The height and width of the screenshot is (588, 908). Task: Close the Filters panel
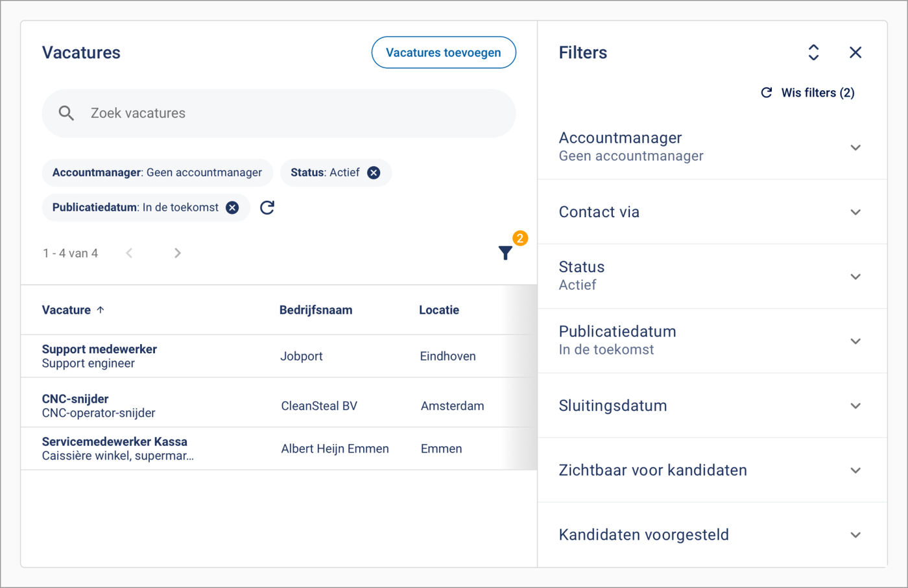(x=855, y=53)
